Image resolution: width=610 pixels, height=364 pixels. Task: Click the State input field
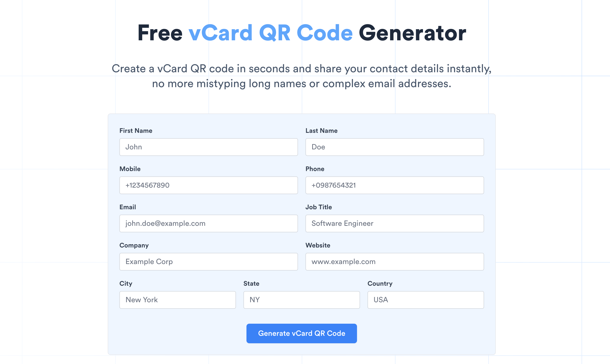301,299
